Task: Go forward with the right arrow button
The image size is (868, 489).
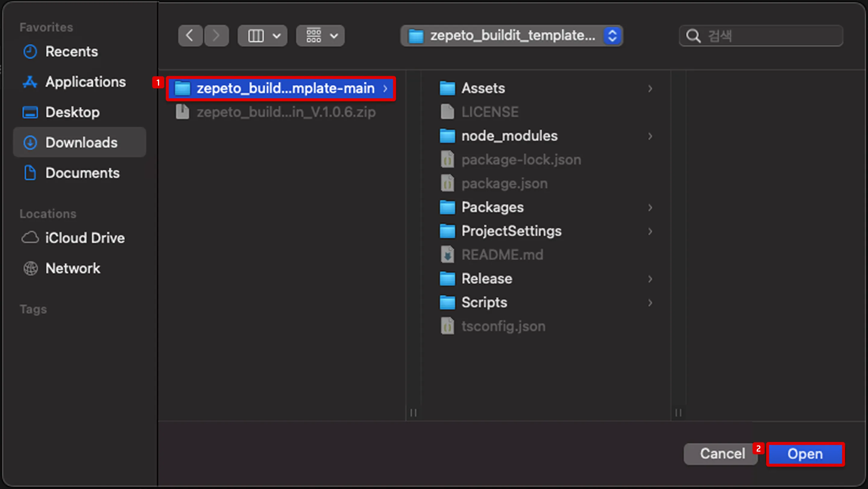Action: 216,35
